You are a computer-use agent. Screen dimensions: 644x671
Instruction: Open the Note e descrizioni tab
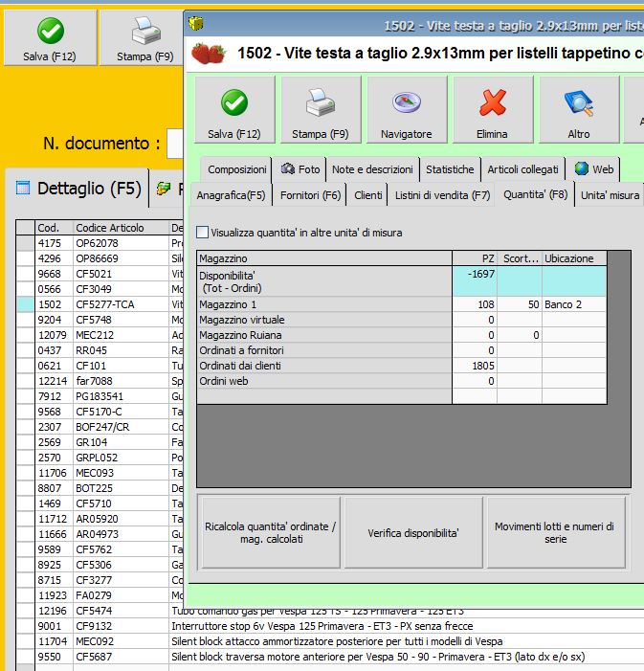coord(372,169)
